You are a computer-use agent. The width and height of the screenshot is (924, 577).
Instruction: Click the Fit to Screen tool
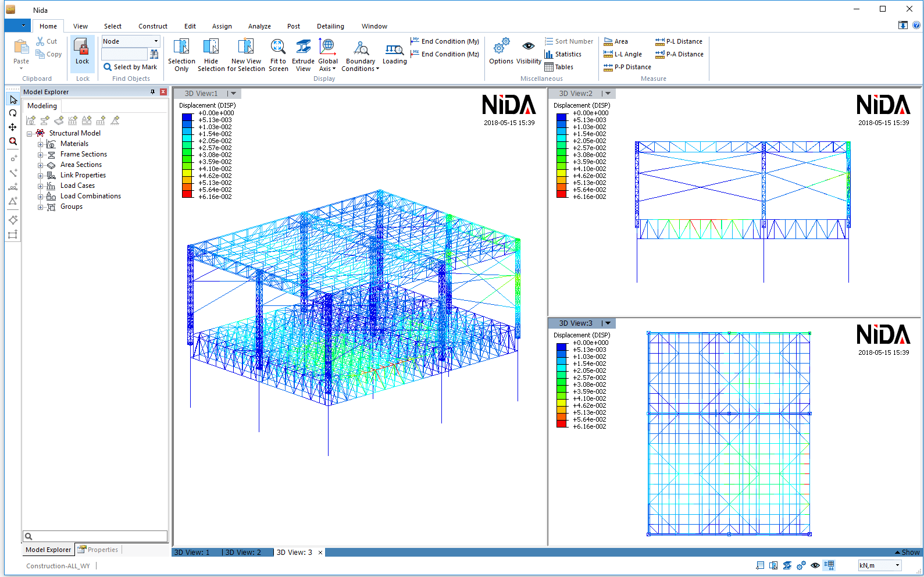click(278, 55)
